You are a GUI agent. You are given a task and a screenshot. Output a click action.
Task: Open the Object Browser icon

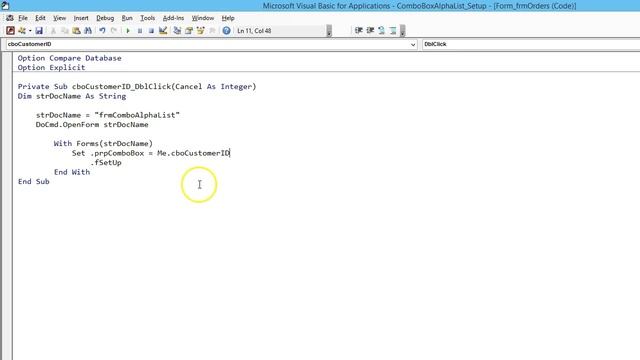(200, 31)
